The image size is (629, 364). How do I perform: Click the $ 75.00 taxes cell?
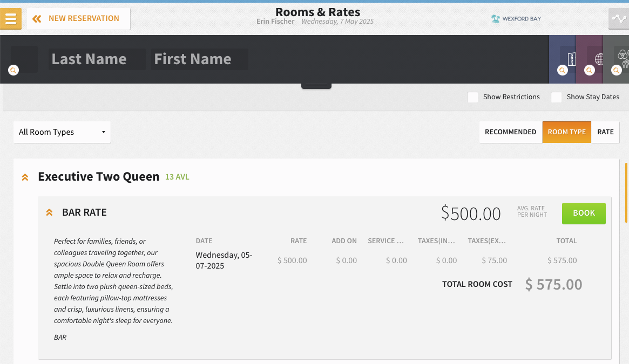pyautogui.click(x=494, y=260)
